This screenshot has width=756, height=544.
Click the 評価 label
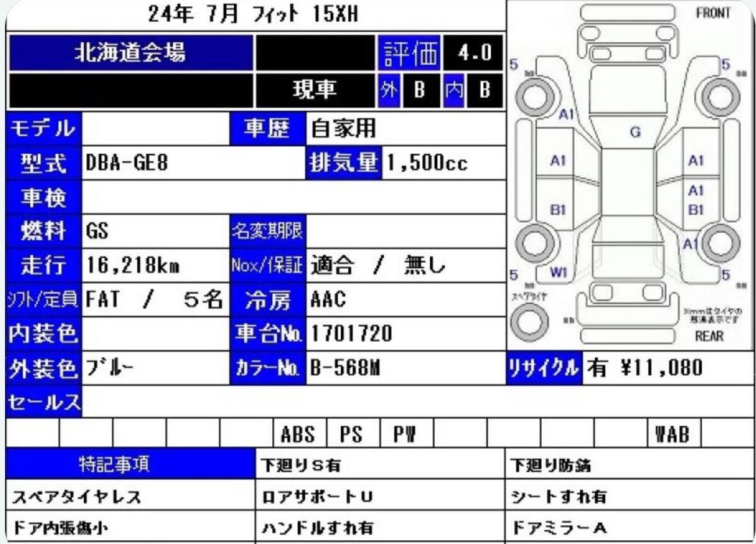410,54
